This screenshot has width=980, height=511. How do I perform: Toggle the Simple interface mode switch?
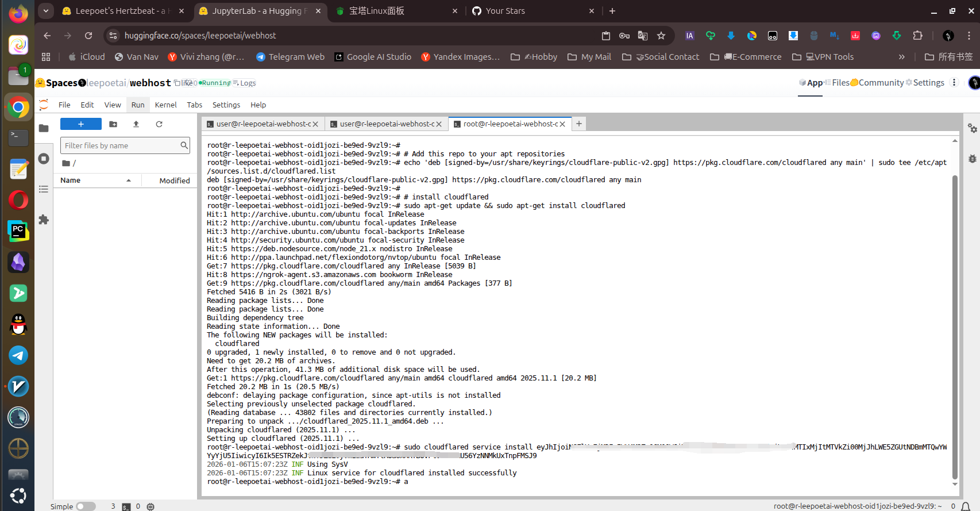pos(86,506)
